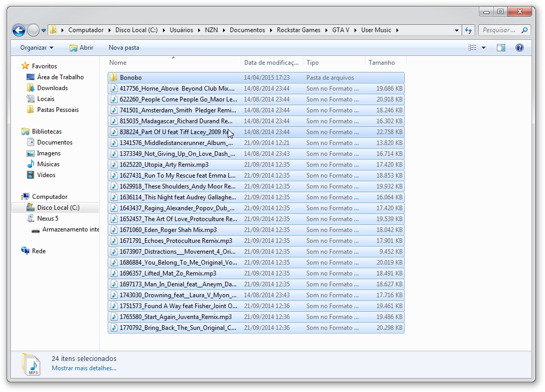This screenshot has width=545, height=392.
Task: Select Disco Local (C:) in sidebar
Action: coord(58,207)
